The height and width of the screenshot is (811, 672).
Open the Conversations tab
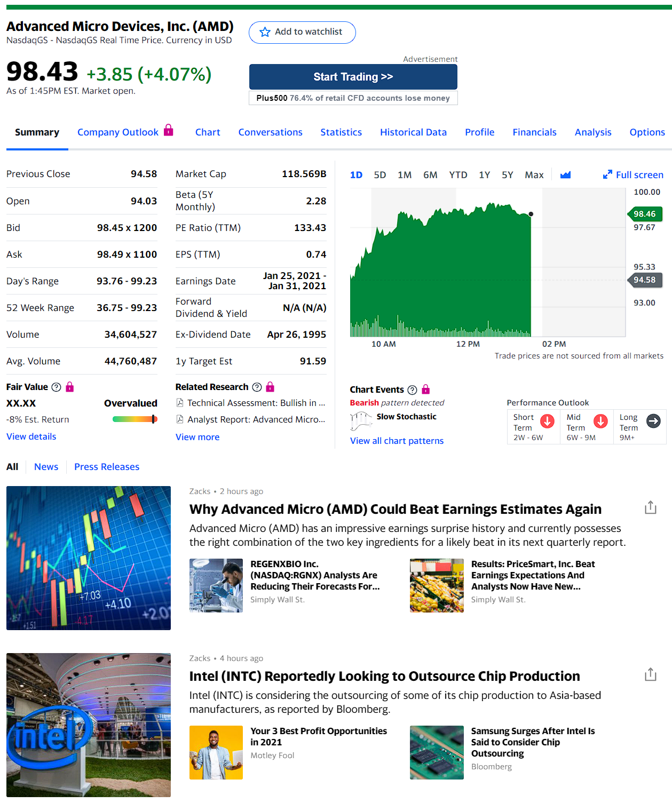click(270, 132)
